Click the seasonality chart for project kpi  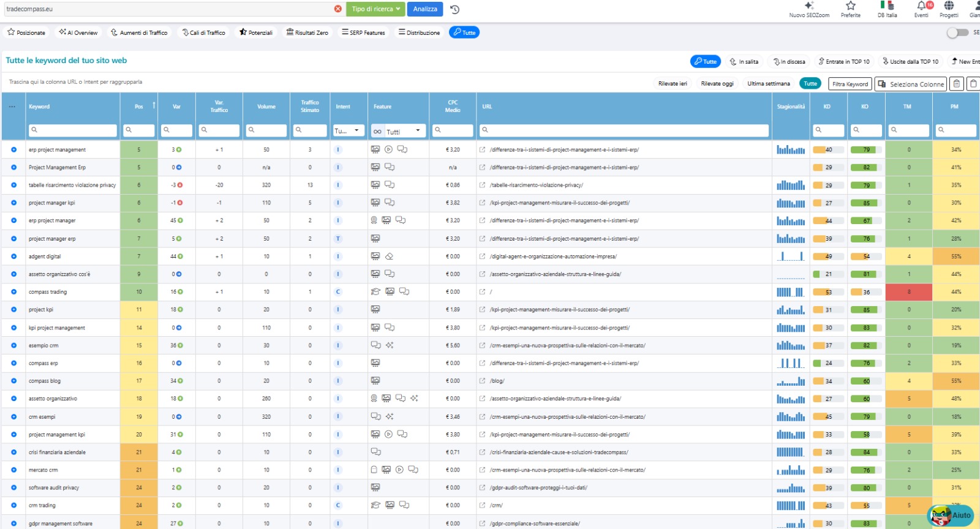click(791, 310)
